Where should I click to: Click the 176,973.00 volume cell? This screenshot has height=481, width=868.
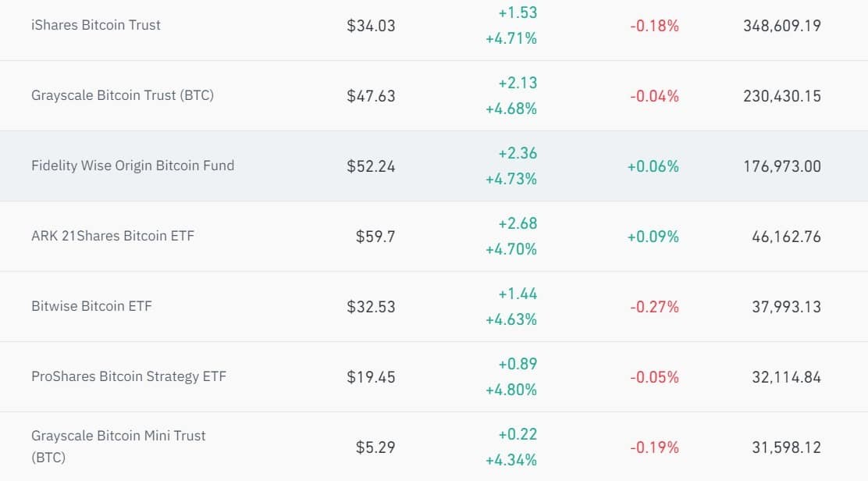tap(781, 166)
